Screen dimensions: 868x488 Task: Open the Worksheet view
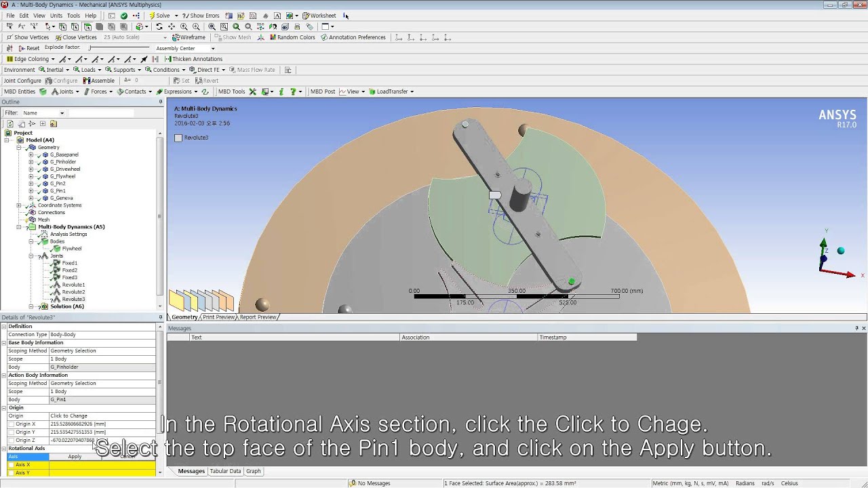[319, 16]
